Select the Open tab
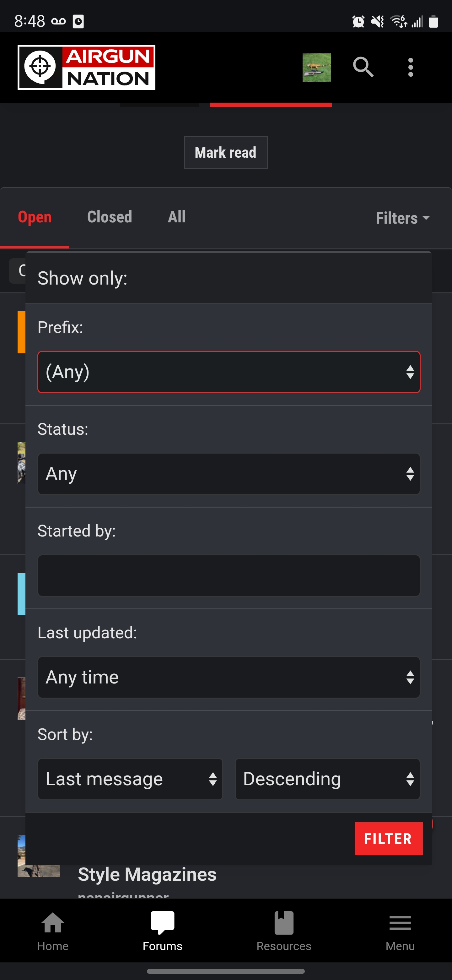The height and width of the screenshot is (980, 452). (x=35, y=217)
